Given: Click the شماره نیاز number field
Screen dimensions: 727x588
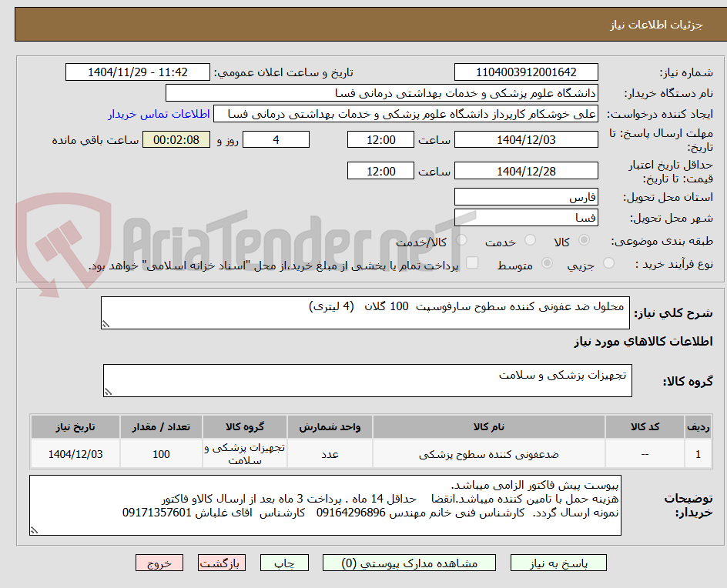Looking at the screenshot, I should click(x=526, y=72).
